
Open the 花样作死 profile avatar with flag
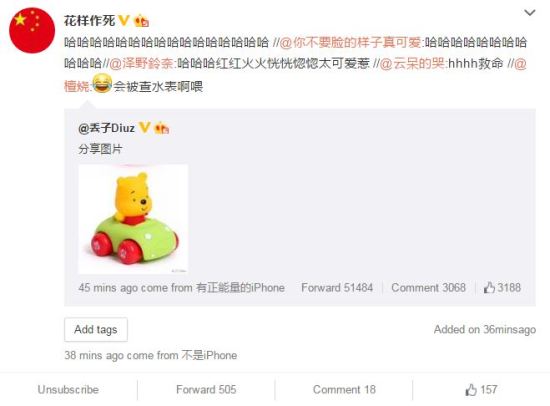(x=32, y=30)
